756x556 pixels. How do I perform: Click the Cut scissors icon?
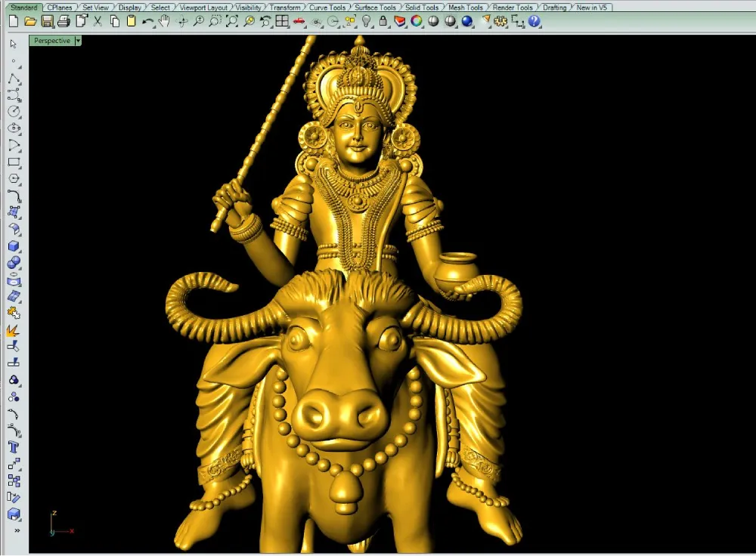(x=98, y=21)
